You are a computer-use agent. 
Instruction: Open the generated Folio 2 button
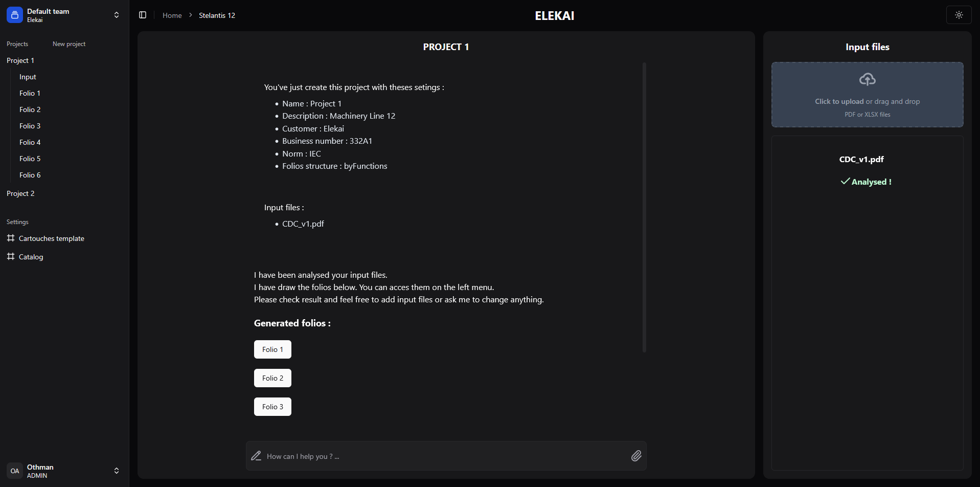272,378
